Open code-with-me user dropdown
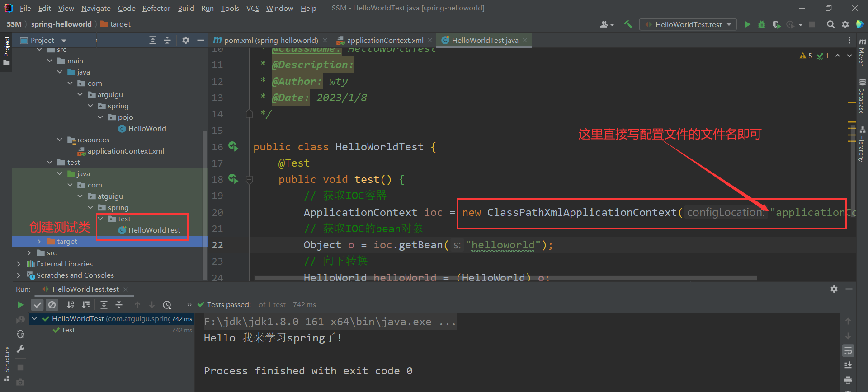Viewport: 868px width, 392px height. click(607, 24)
